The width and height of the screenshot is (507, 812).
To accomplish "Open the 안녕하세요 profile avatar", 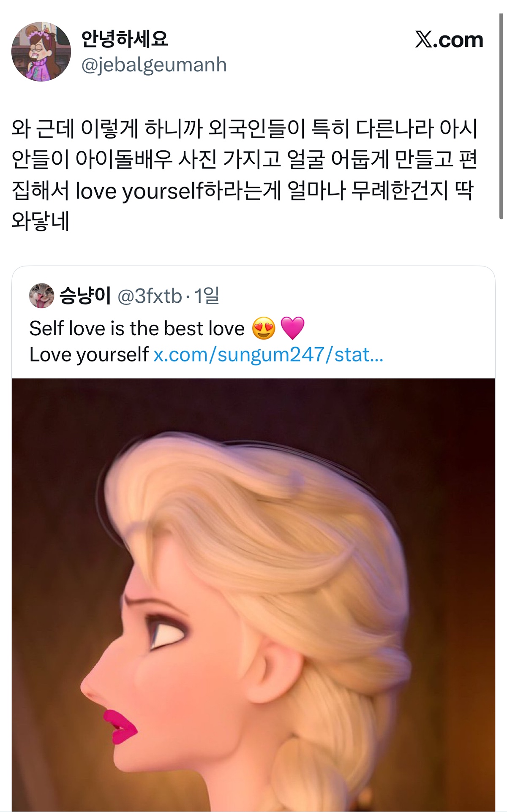I will click(41, 52).
